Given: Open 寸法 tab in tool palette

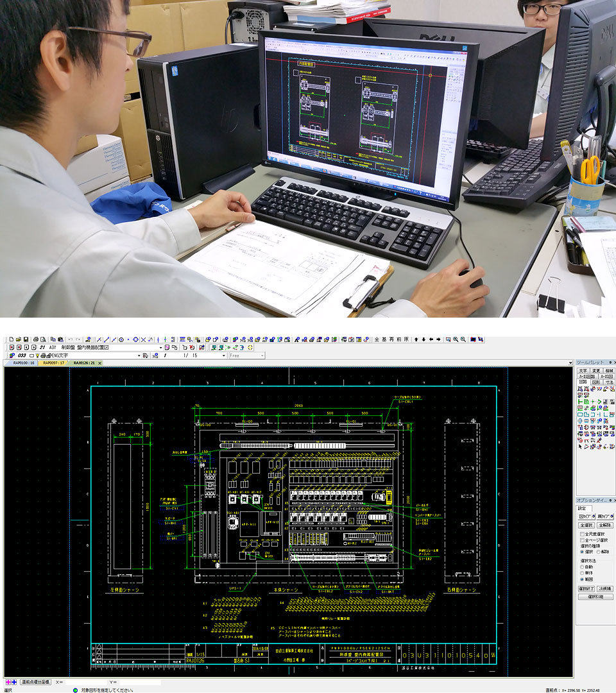Looking at the screenshot, I should 610,382.
